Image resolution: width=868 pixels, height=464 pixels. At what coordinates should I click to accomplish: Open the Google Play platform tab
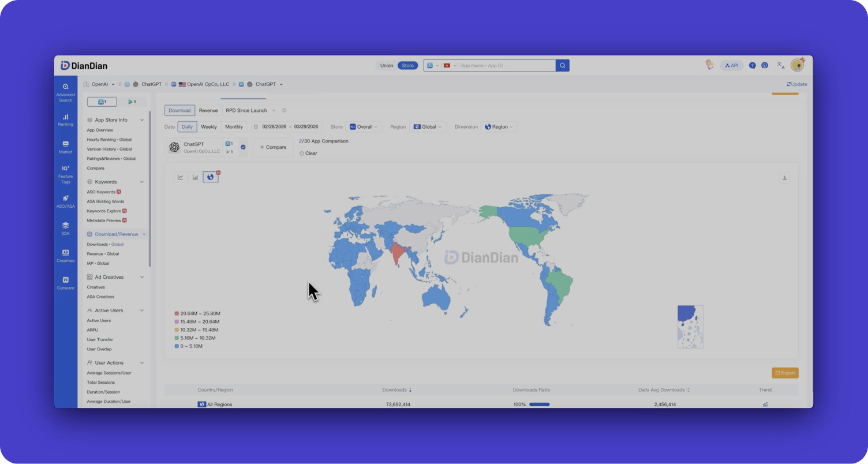(132, 102)
